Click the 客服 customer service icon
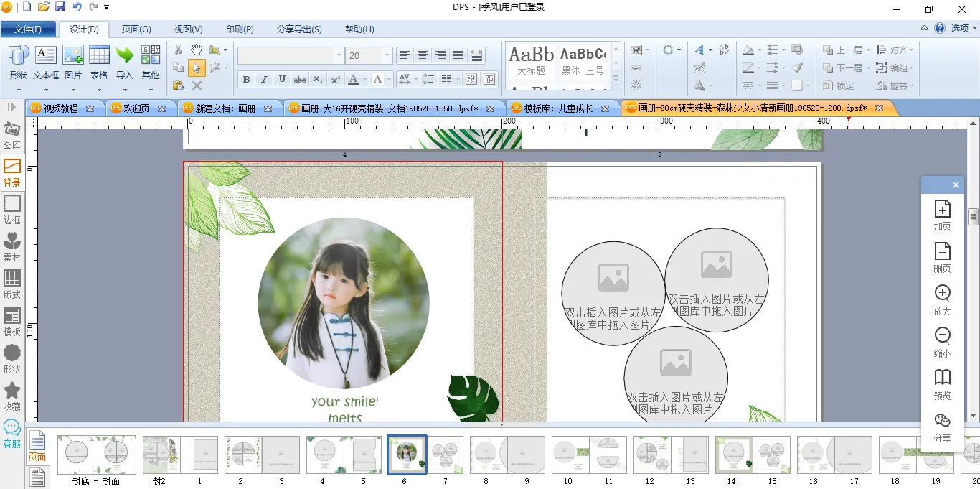Image resolution: width=980 pixels, height=489 pixels. click(x=12, y=434)
